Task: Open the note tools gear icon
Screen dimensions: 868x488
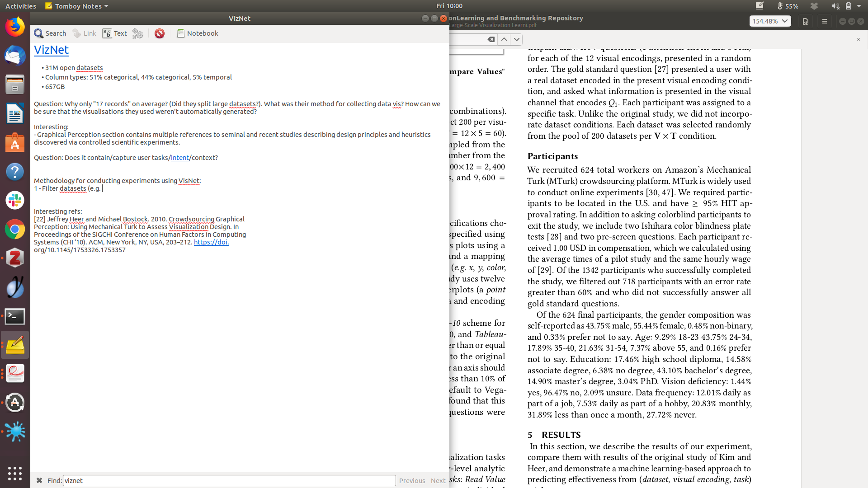Action: (x=137, y=33)
